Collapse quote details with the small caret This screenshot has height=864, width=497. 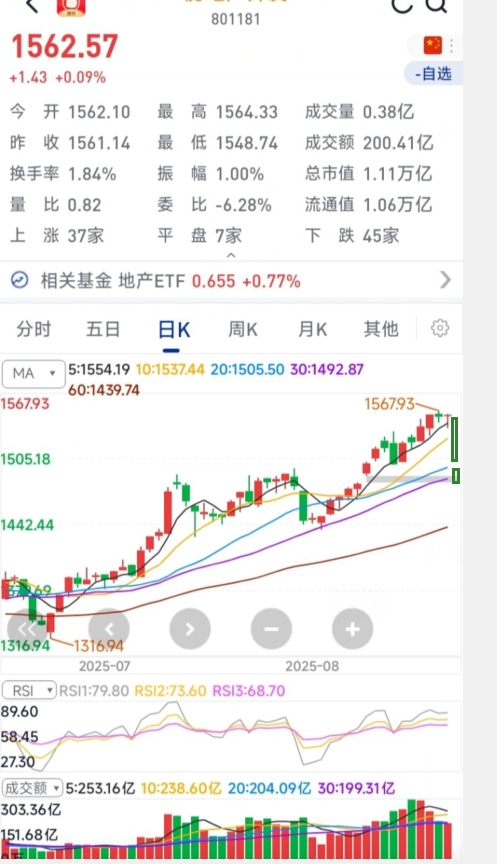pos(231,255)
